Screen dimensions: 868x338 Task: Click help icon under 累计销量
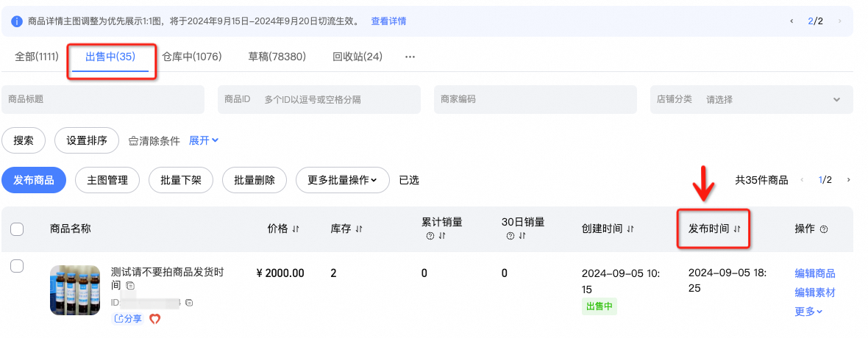click(430, 236)
